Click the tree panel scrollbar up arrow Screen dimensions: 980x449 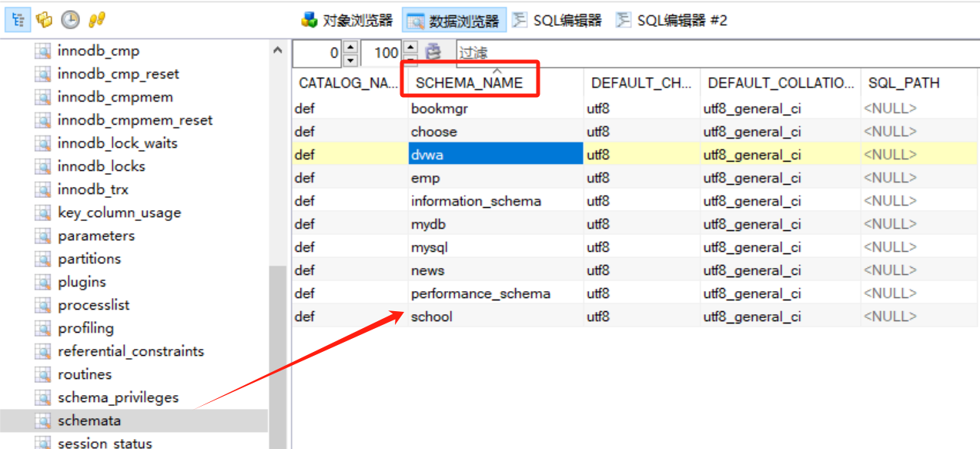tap(278, 50)
